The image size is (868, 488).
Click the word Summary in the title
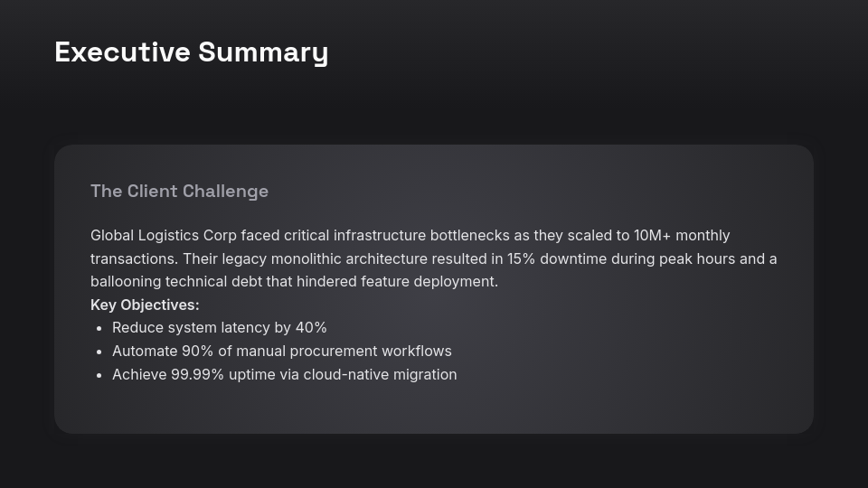tap(263, 52)
